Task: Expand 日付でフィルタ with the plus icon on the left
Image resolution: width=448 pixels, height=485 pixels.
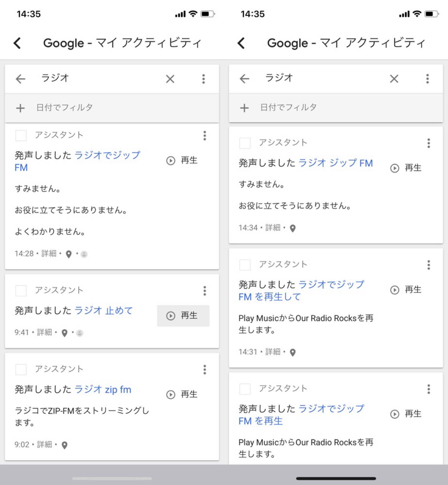Action: [20, 108]
